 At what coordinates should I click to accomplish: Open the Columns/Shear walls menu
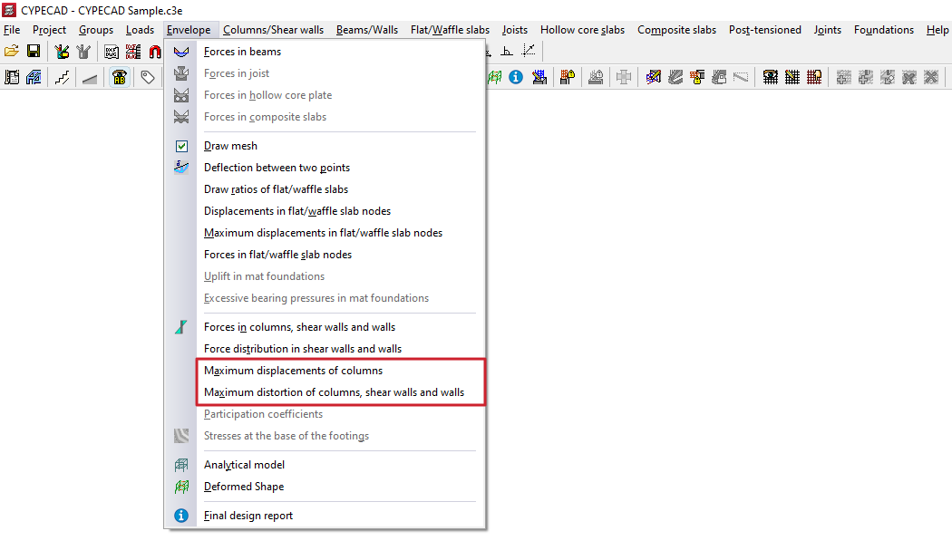(273, 30)
